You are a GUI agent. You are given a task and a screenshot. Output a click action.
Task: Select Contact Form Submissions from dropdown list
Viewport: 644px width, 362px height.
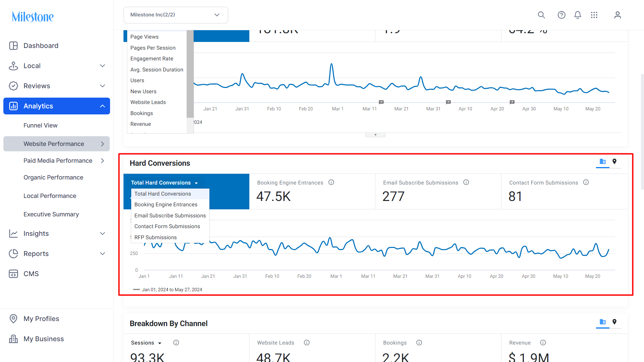[x=170, y=226]
